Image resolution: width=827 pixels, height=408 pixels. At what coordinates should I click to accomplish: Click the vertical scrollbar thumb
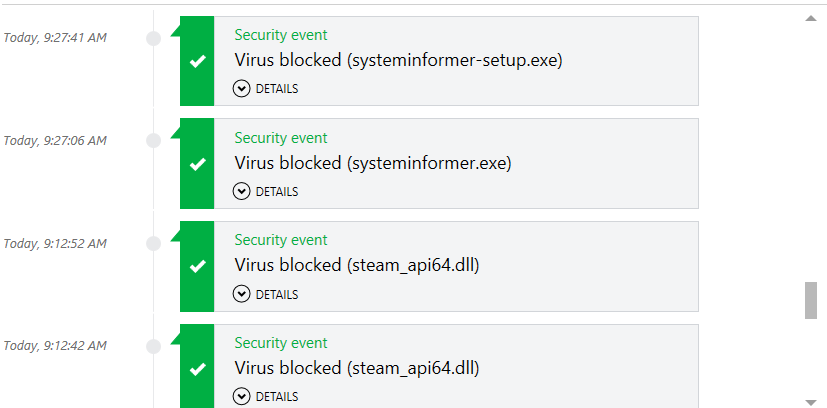click(810, 300)
